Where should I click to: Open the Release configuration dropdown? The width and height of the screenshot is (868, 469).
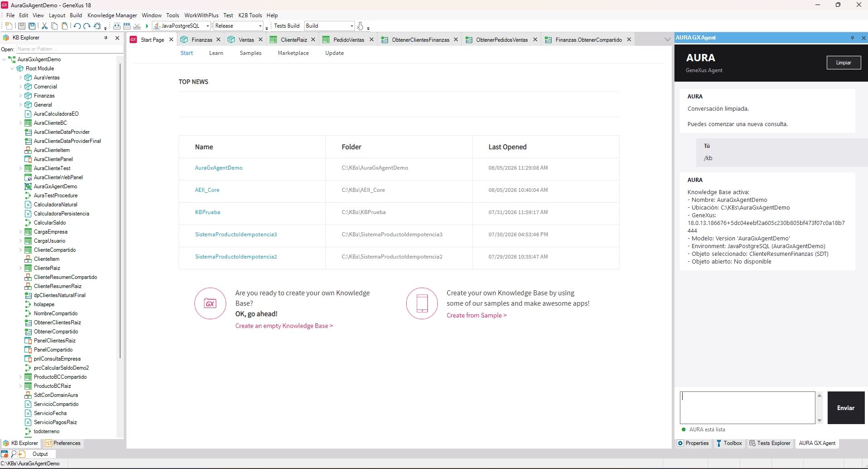pos(260,26)
